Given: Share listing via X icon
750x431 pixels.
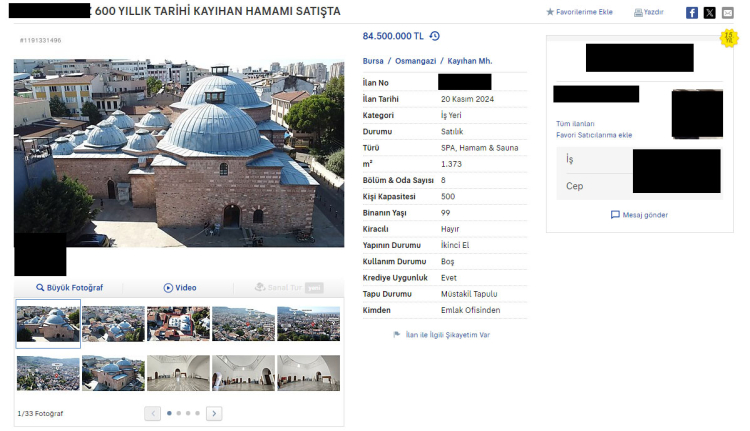Looking at the screenshot, I should [x=709, y=12].
